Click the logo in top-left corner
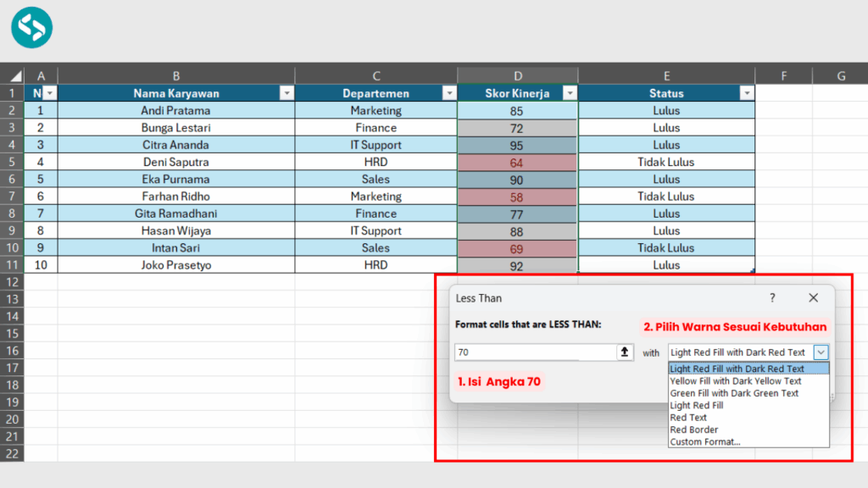The height and width of the screenshot is (488, 868). pos(32,27)
